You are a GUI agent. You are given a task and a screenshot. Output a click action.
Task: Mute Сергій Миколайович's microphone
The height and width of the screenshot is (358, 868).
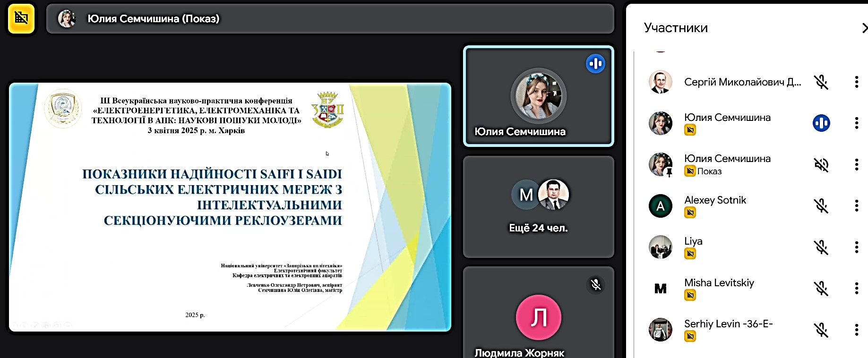point(821,82)
